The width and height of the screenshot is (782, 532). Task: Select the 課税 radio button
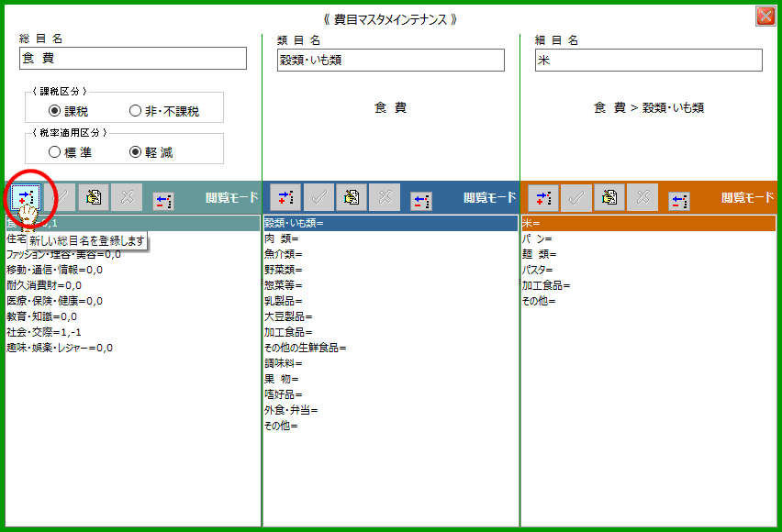tap(55, 111)
